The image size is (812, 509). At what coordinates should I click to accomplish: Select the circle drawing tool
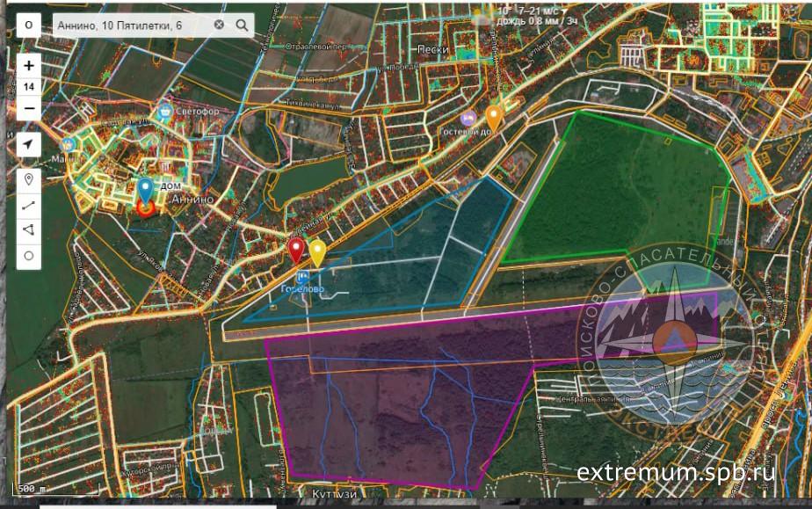pos(29,256)
